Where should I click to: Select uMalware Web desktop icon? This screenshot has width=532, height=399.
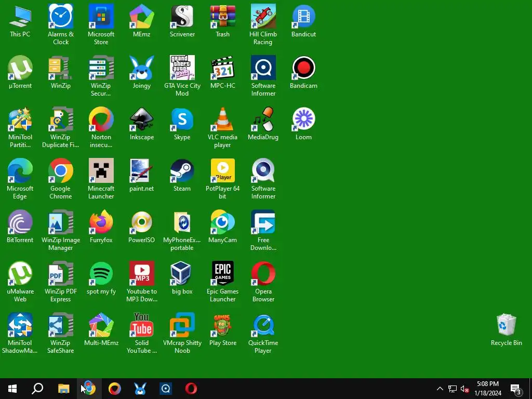(x=20, y=282)
